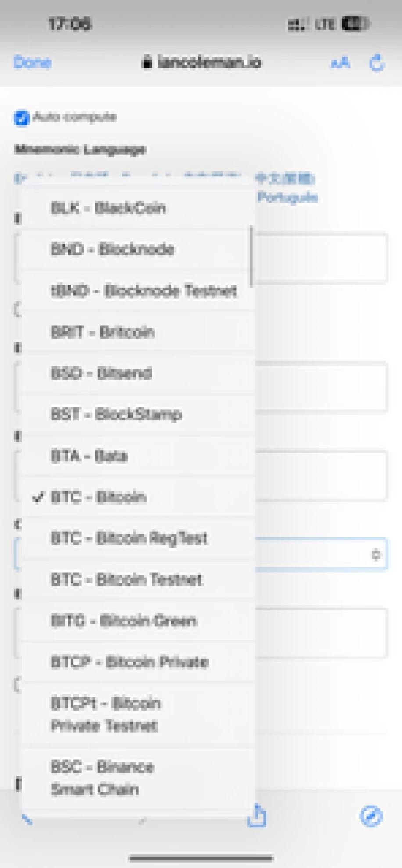Tap the reload page icon
Image resolution: width=402 pixels, height=868 pixels.
[x=377, y=63]
